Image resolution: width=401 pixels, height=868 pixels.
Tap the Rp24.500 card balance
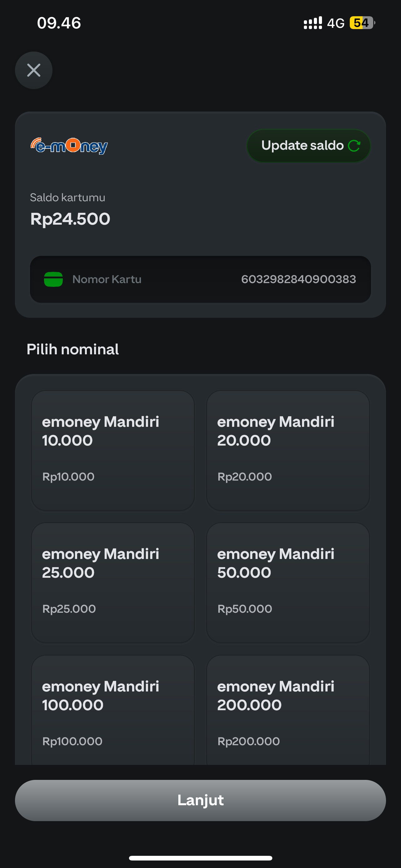70,219
